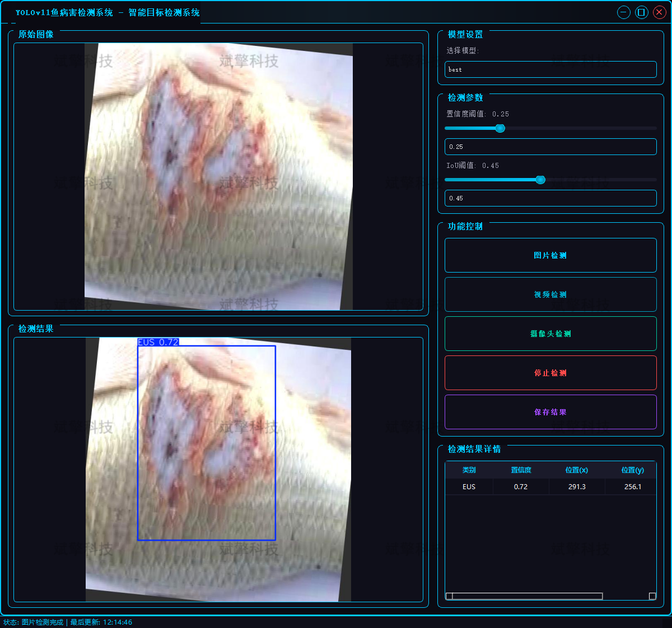This screenshot has width=672, height=628.
Task: Click the IoU阈值: 0.45 label
Action: [473, 166]
